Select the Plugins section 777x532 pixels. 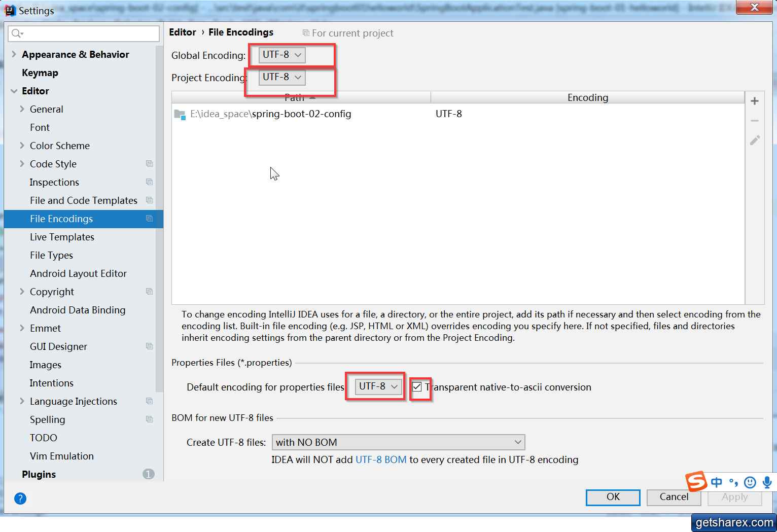tap(39, 474)
